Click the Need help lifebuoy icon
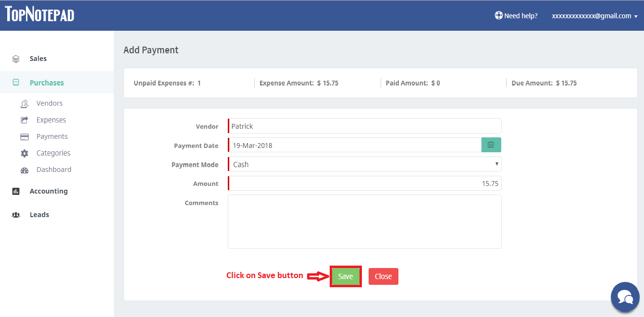644x317 pixels. [499, 15]
